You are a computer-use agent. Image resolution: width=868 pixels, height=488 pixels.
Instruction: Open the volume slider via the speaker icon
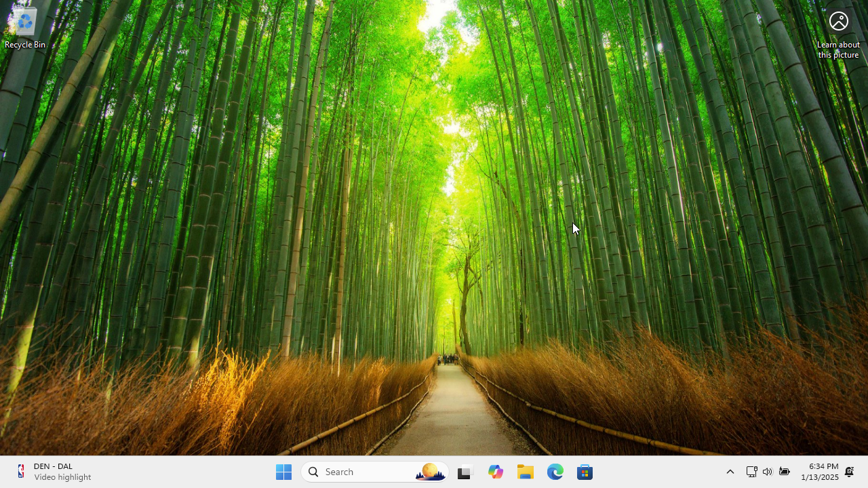[767, 471]
